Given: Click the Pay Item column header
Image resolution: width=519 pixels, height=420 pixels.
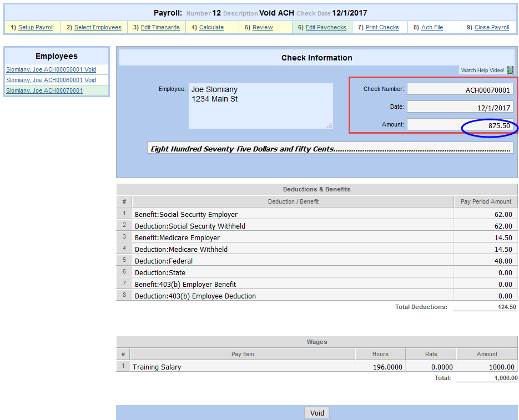Looking at the screenshot, I should point(243,354).
